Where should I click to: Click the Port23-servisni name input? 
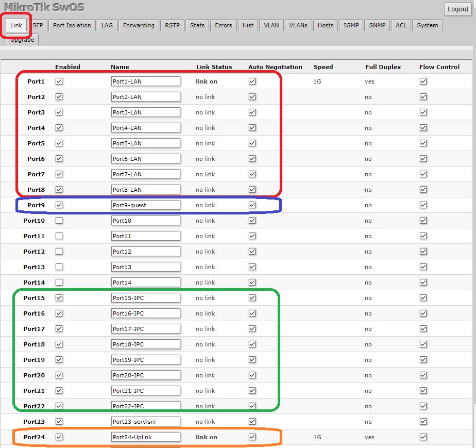tap(145, 422)
